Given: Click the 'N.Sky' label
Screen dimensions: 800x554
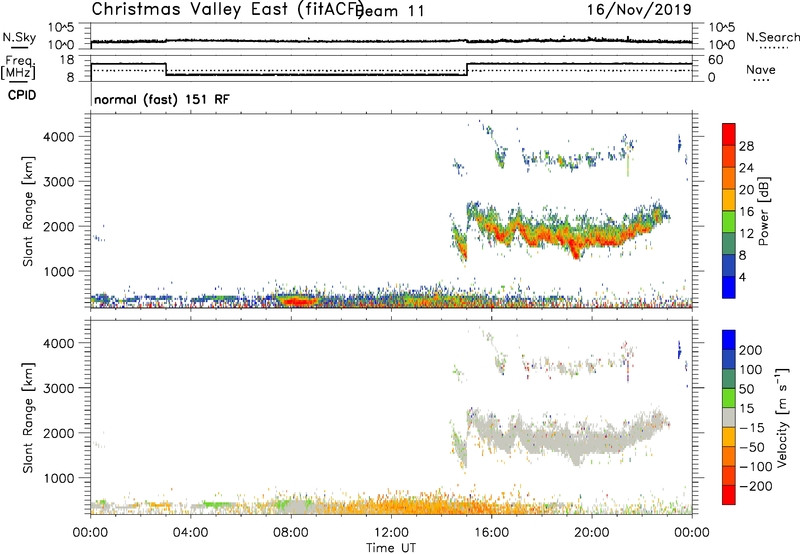Looking at the screenshot, I should coord(19,37).
